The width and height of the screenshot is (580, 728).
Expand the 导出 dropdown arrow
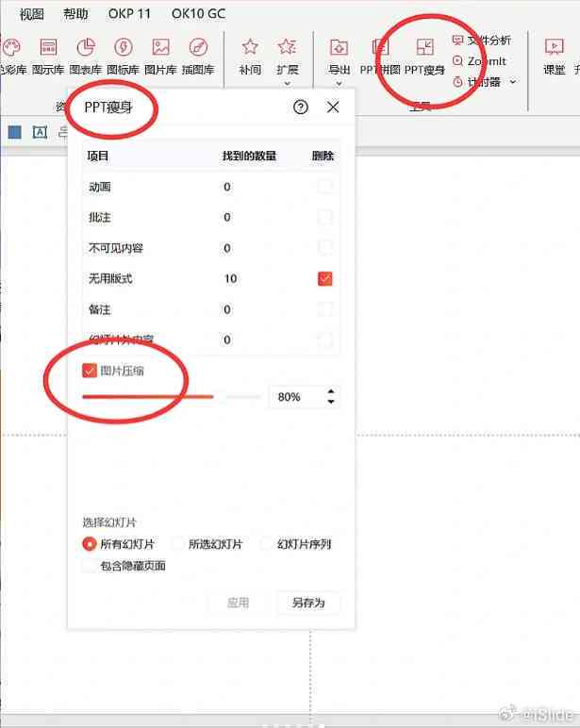click(339, 84)
